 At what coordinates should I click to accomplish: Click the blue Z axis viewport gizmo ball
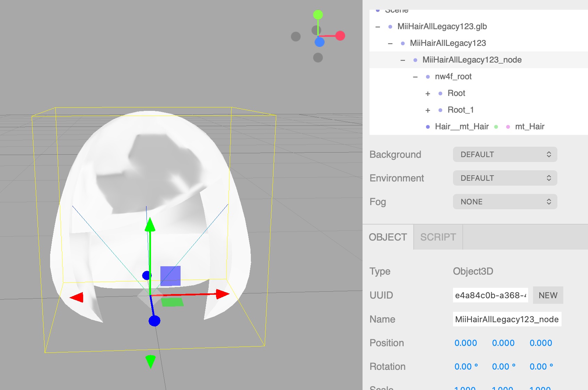[319, 42]
